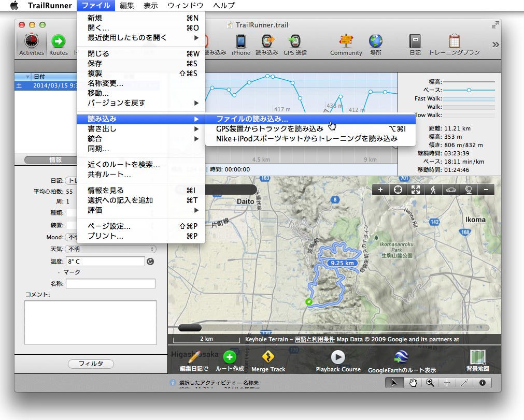524x420 pixels.
Task: Choose Nike+iPodスポーツキット import option
Action: (310, 139)
